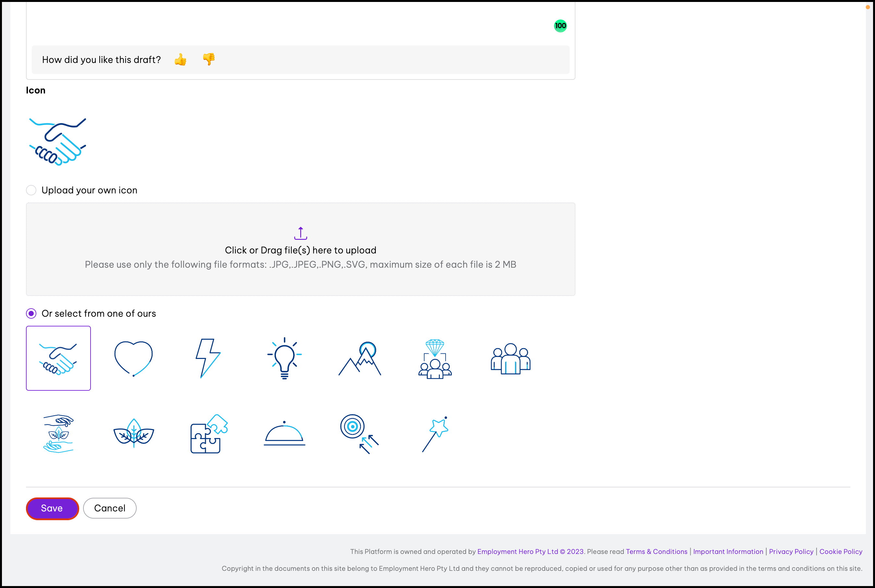The height and width of the screenshot is (588, 875).
Task: Give the draft a thumbs up
Action: pos(180,60)
